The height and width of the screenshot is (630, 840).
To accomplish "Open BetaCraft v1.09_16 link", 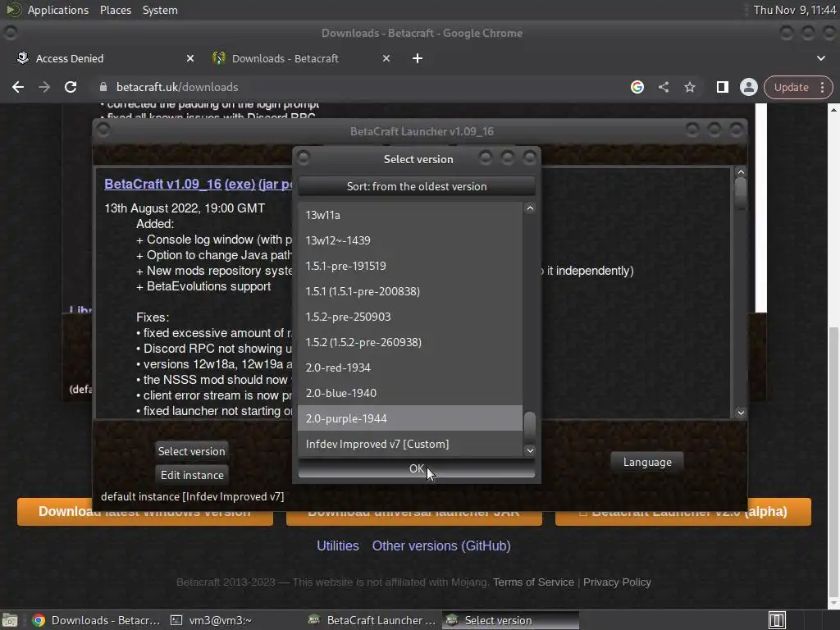I will [163, 184].
